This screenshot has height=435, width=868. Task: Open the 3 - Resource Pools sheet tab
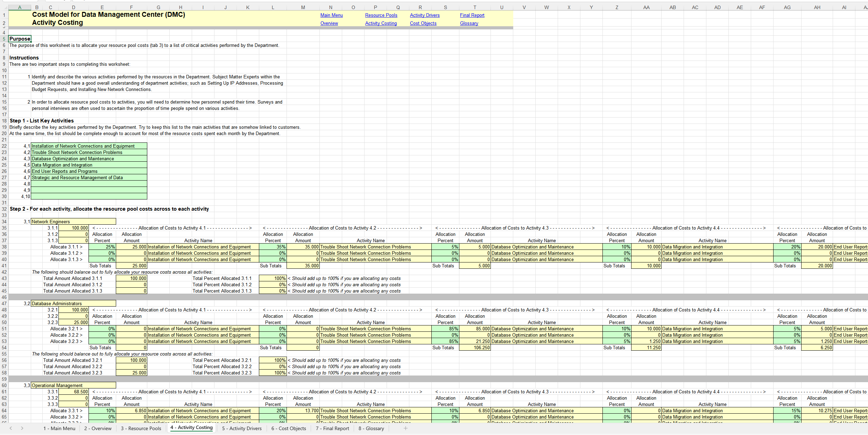pos(141,428)
